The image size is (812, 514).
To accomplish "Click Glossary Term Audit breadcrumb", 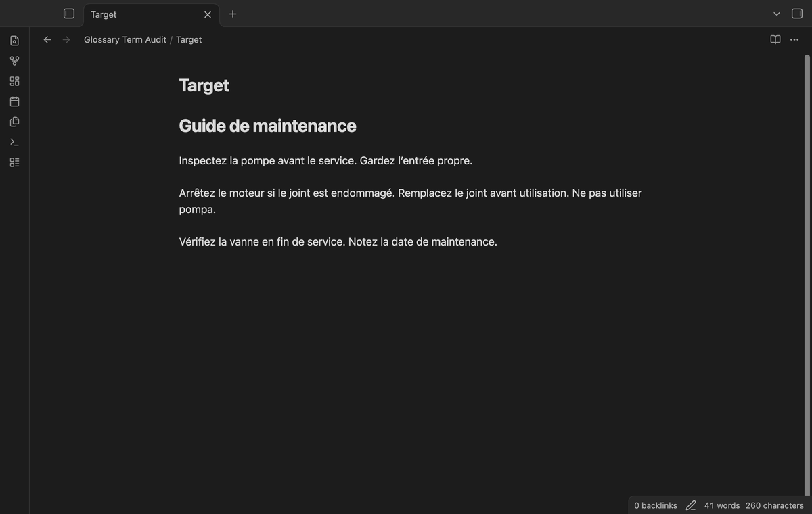I will click(x=125, y=39).
